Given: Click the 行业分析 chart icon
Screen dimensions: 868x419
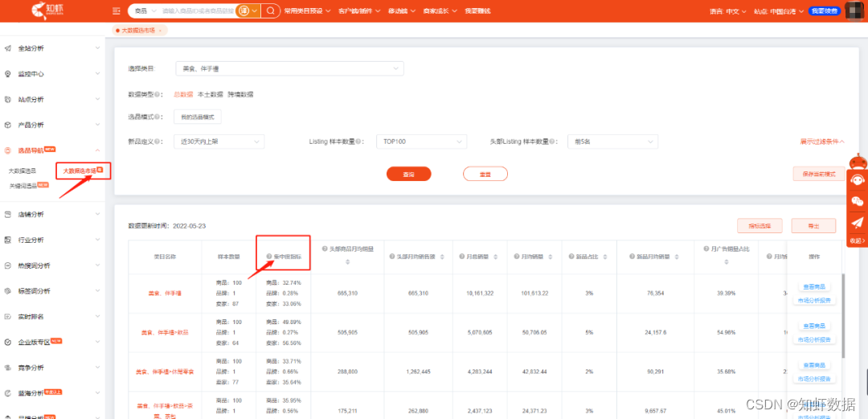Looking at the screenshot, I should 8,240.
